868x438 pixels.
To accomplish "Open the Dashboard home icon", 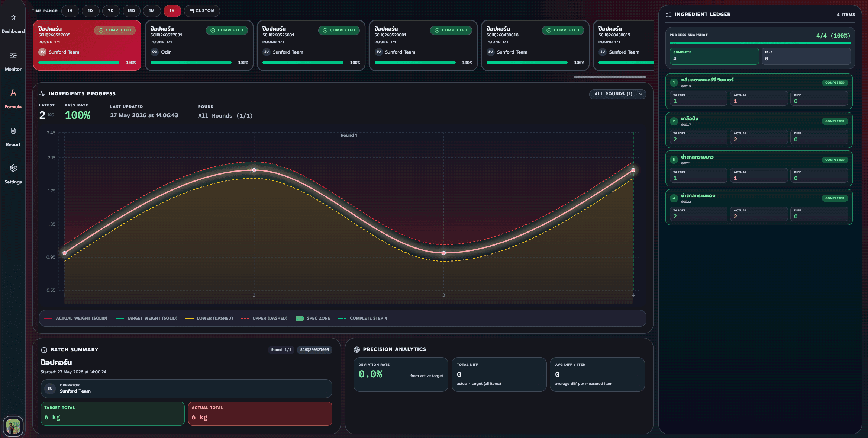I will click(13, 18).
